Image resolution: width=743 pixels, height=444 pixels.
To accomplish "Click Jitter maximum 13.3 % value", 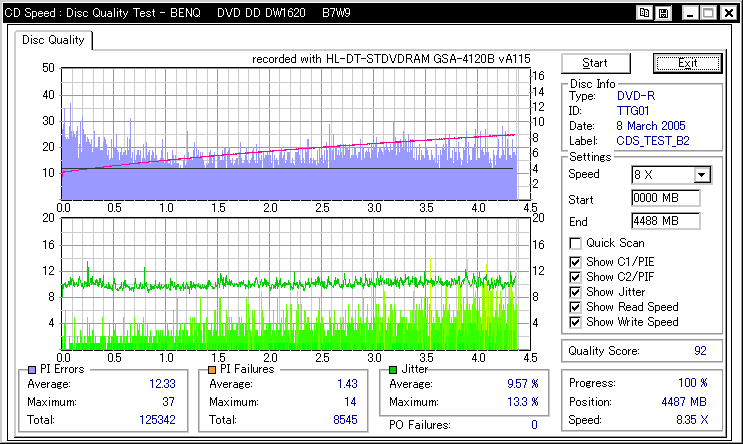I will 523,402.
